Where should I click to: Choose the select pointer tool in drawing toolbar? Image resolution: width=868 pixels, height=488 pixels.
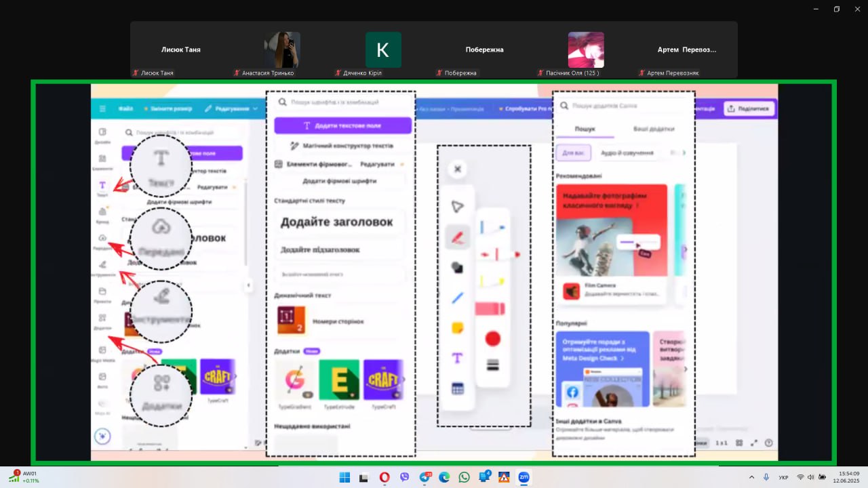point(458,207)
